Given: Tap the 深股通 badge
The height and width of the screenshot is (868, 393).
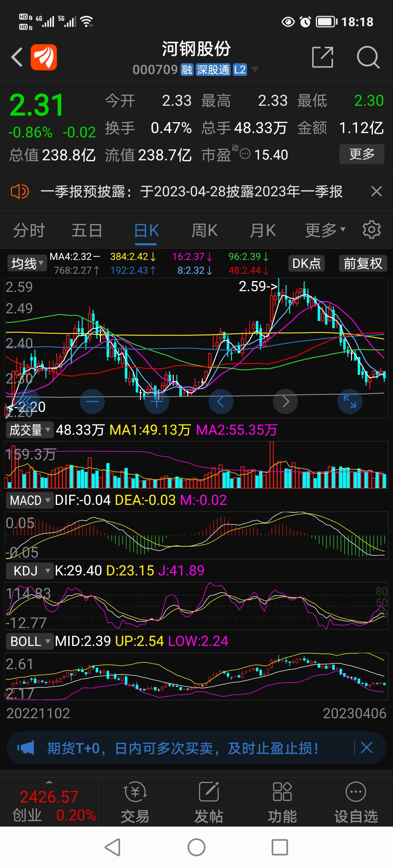Looking at the screenshot, I should [213, 69].
